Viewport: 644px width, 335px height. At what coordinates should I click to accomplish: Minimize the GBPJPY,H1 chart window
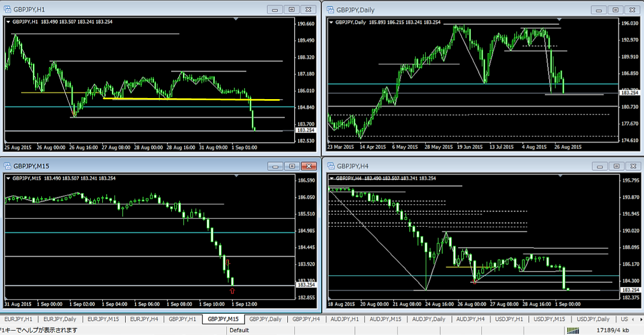click(x=275, y=10)
